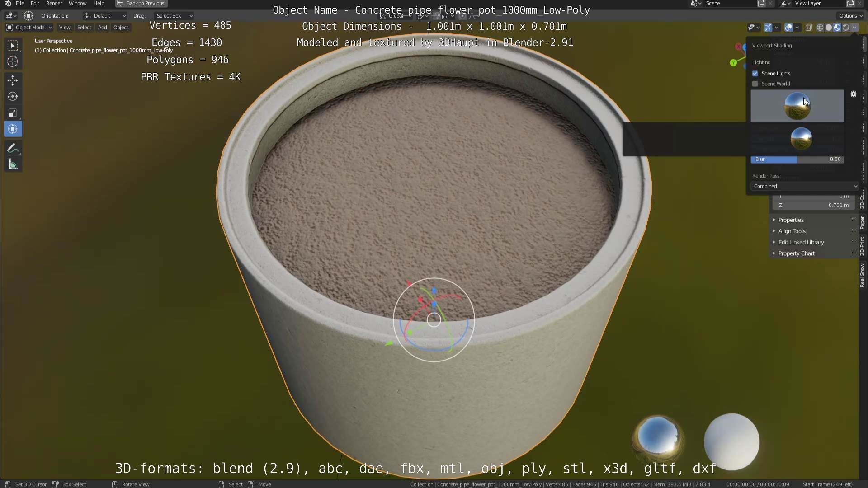868x488 pixels.
Task: Open the overlays options dropdown arrow
Action: 797,28
